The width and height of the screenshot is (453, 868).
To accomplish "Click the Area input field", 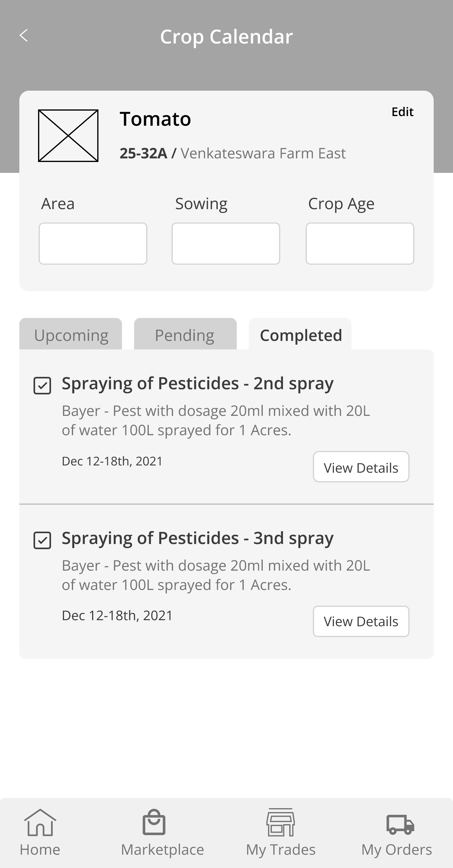I will pyautogui.click(x=93, y=243).
